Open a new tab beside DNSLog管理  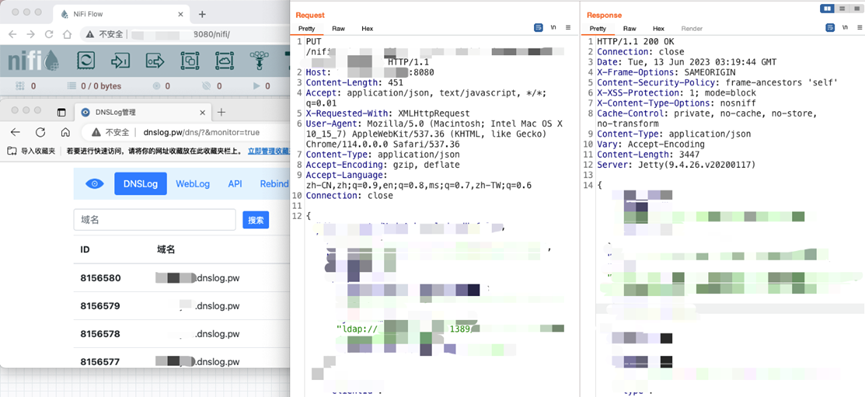(x=221, y=112)
